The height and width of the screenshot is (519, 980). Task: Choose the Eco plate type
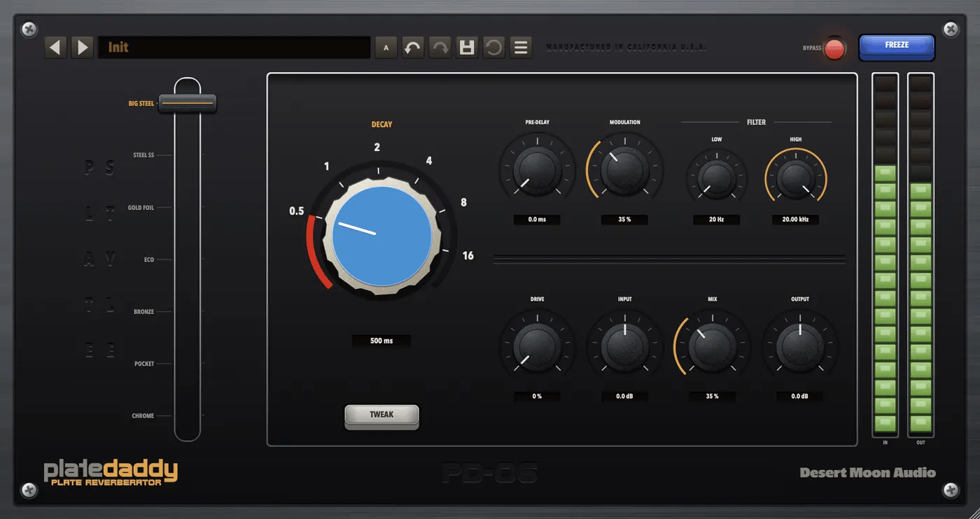click(x=149, y=259)
